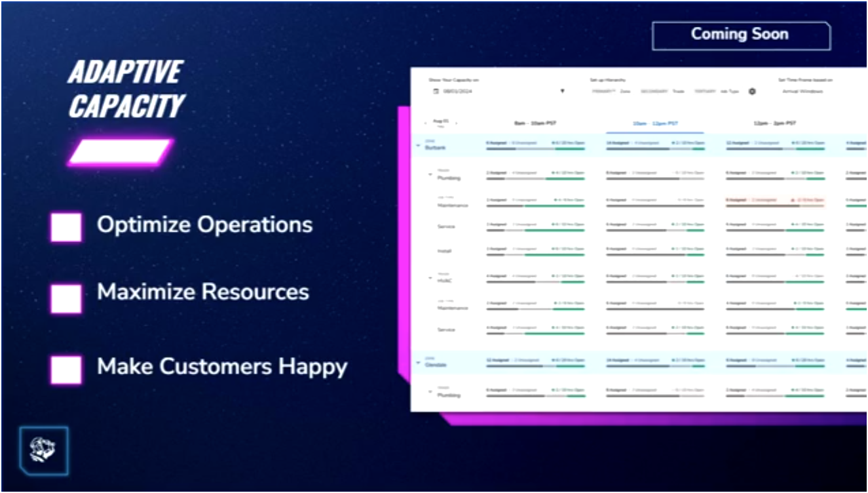Tick the Make Customers Happy checkbox
This screenshot has width=868, height=493.
(x=66, y=370)
